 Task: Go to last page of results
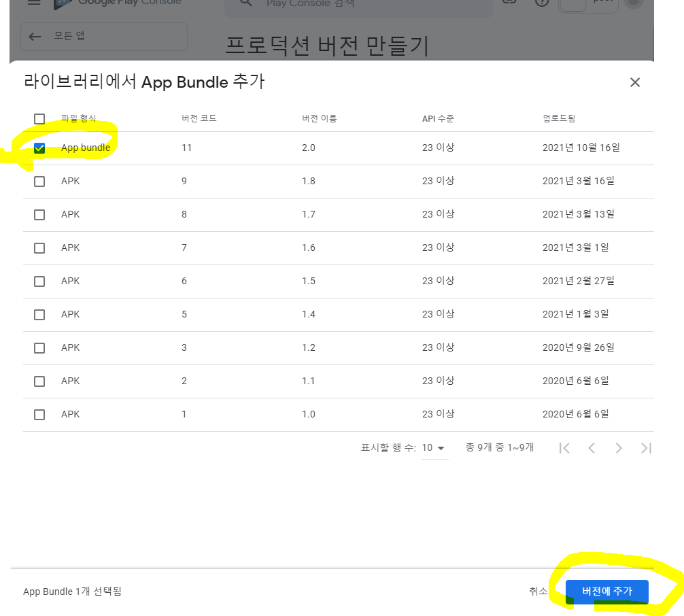coord(646,447)
